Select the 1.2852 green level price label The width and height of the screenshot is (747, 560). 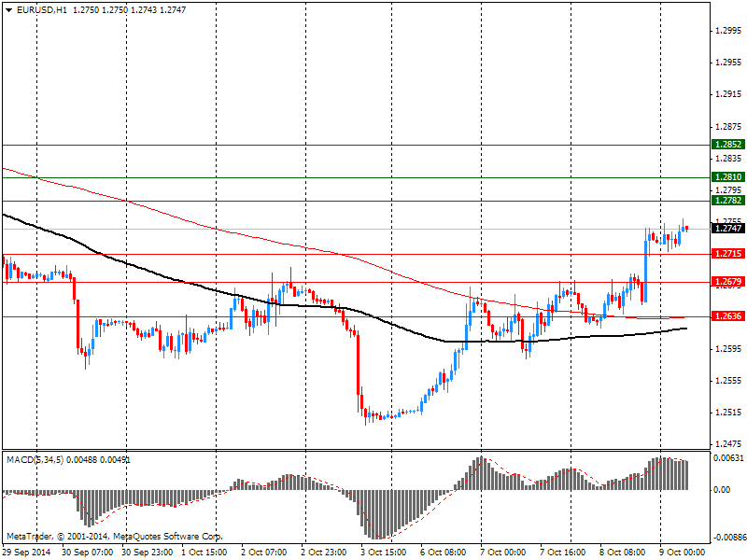pos(728,145)
